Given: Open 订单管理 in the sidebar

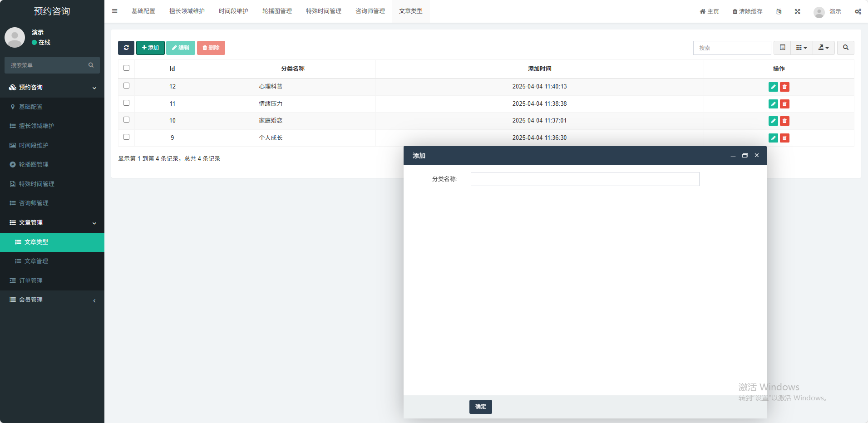Looking at the screenshot, I should (31, 280).
